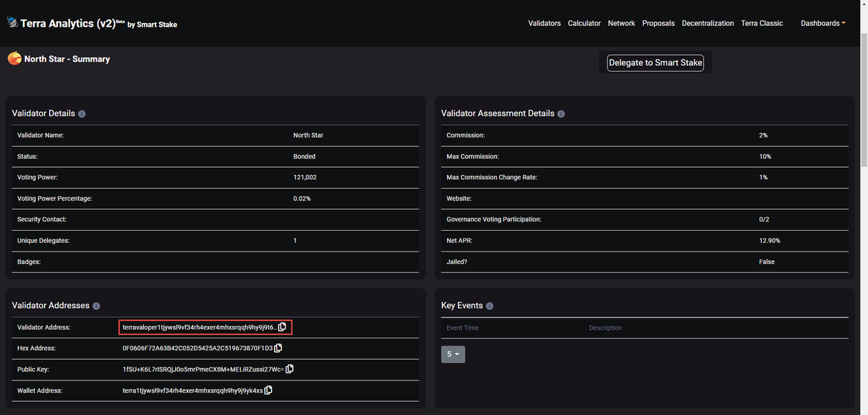Image resolution: width=868 pixels, height=415 pixels.
Task: Sort Key Events by Description column
Action: [605, 328]
